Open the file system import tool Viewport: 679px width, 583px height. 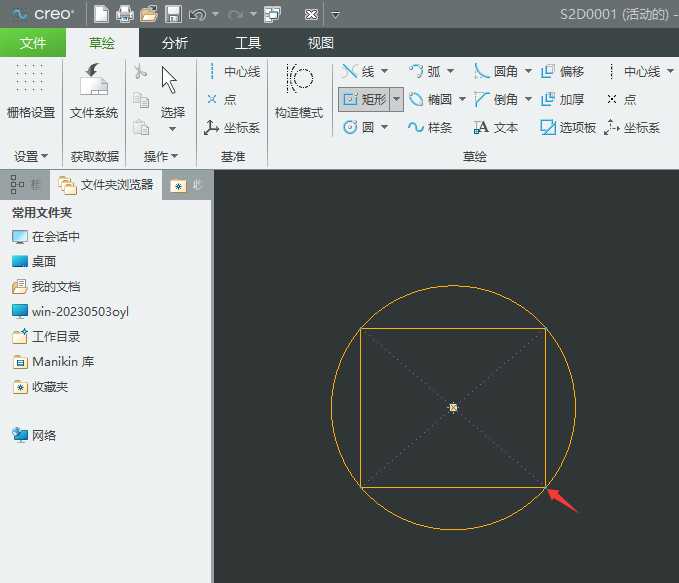coord(94,92)
